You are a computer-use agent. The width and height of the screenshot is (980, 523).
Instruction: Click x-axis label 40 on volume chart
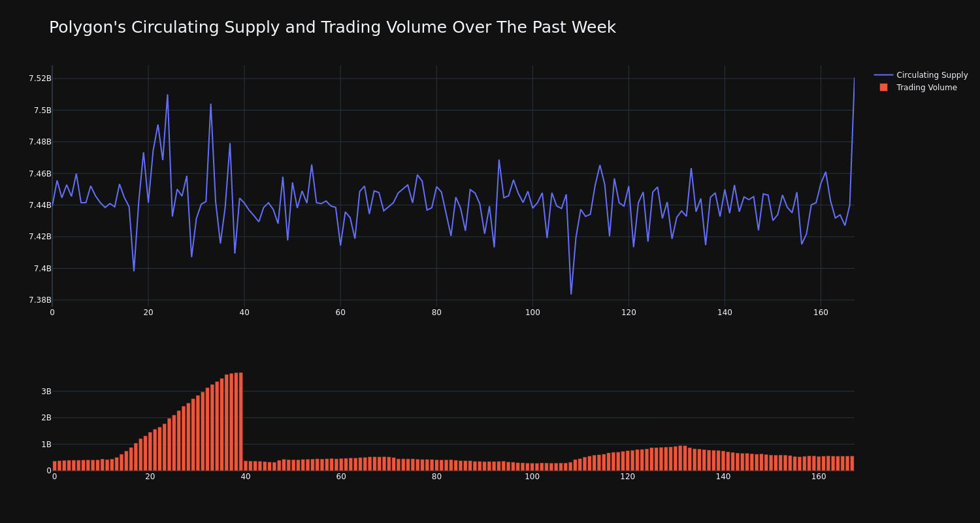(x=246, y=477)
